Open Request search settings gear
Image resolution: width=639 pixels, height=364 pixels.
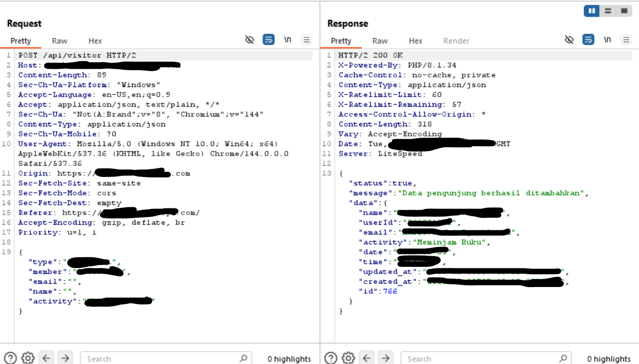[x=28, y=358]
